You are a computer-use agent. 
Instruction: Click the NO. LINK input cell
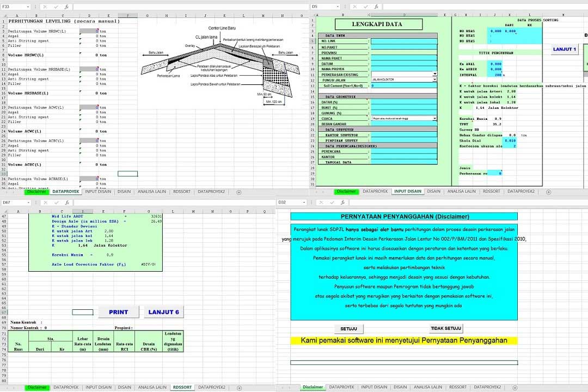[x=404, y=41]
